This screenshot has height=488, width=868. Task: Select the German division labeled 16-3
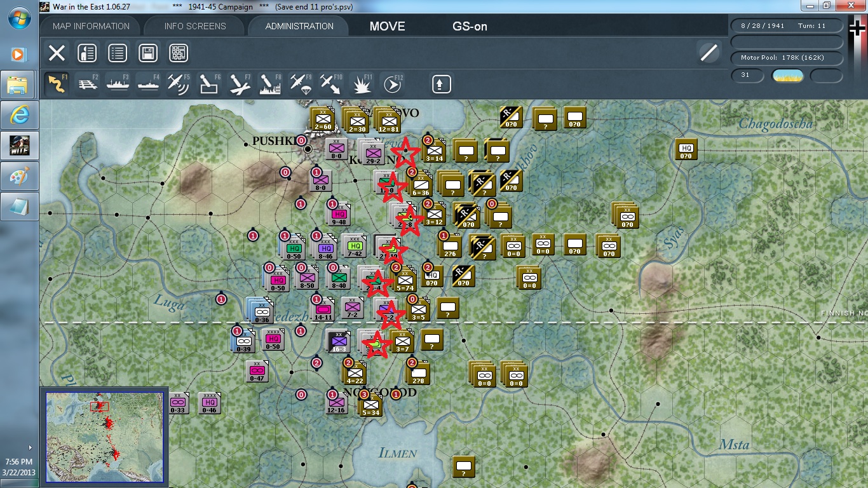point(338,341)
